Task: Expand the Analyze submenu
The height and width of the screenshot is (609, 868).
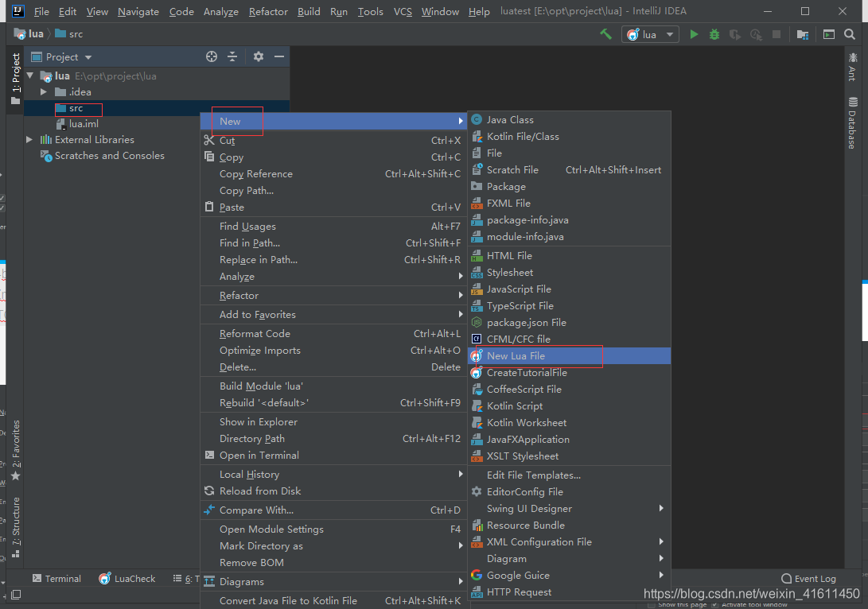Action: tap(334, 276)
